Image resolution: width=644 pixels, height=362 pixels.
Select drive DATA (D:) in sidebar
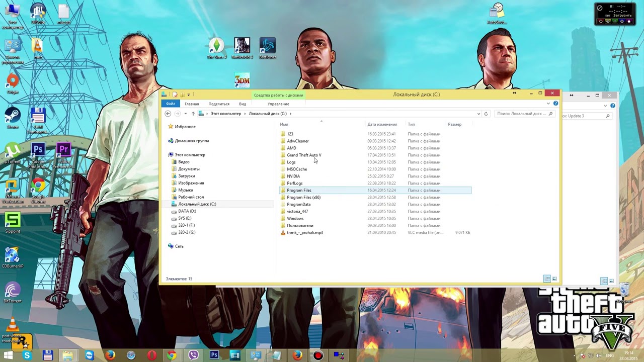[187, 211]
